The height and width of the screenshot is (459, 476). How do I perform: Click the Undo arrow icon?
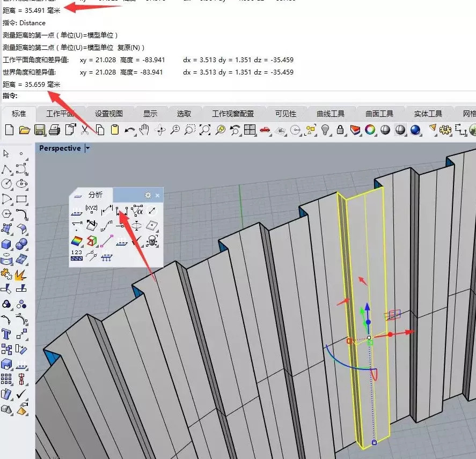tap(130, 130)
